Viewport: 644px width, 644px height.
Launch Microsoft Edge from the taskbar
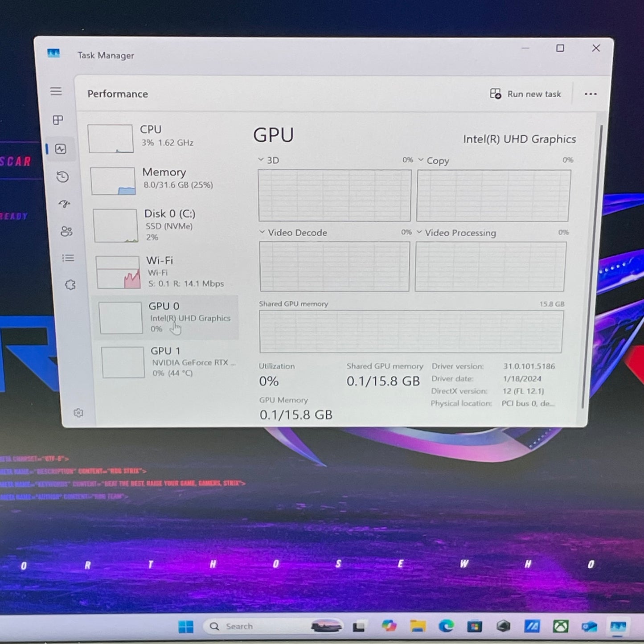coord(447,626)
